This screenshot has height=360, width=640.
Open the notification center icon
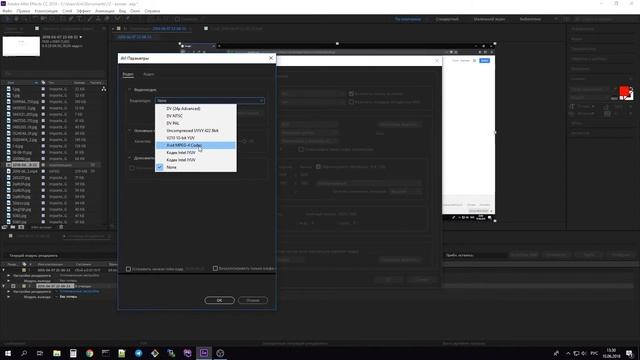click(629, 353)
